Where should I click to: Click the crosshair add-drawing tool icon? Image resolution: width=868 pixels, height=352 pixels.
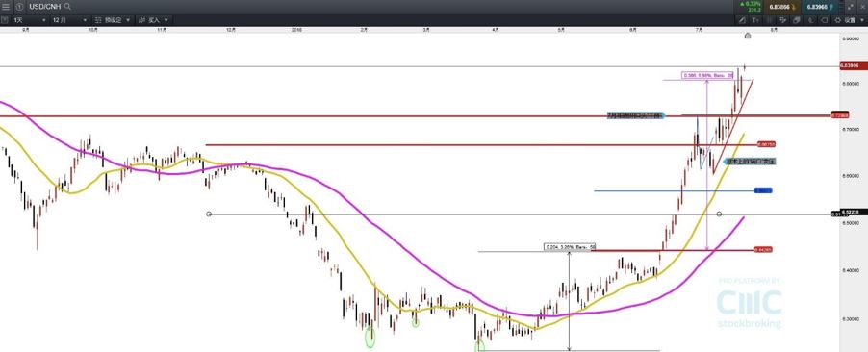[782, 20]
